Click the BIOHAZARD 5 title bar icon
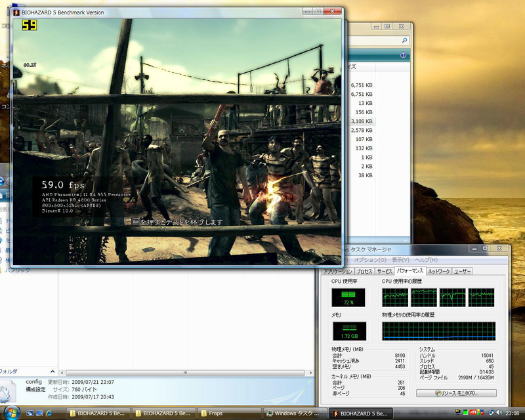Screen dimensions: 525x420 (16, 12)
